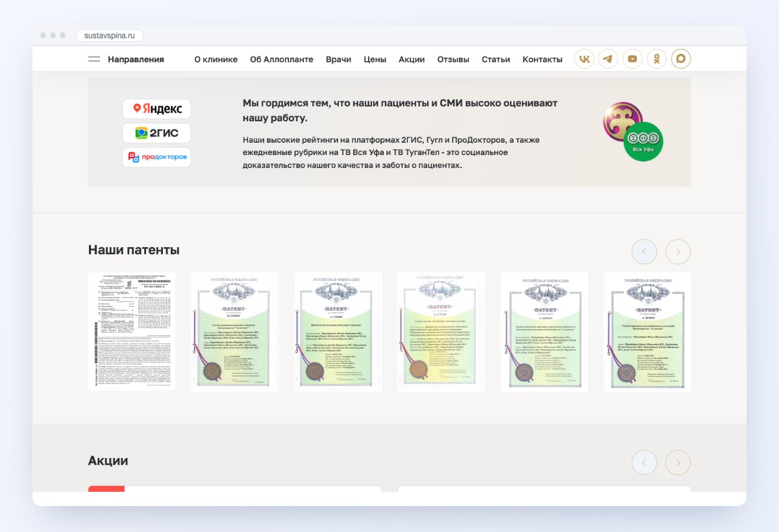
Task: Open the chat messenger icon in header
Action: [x=681, y=59]
